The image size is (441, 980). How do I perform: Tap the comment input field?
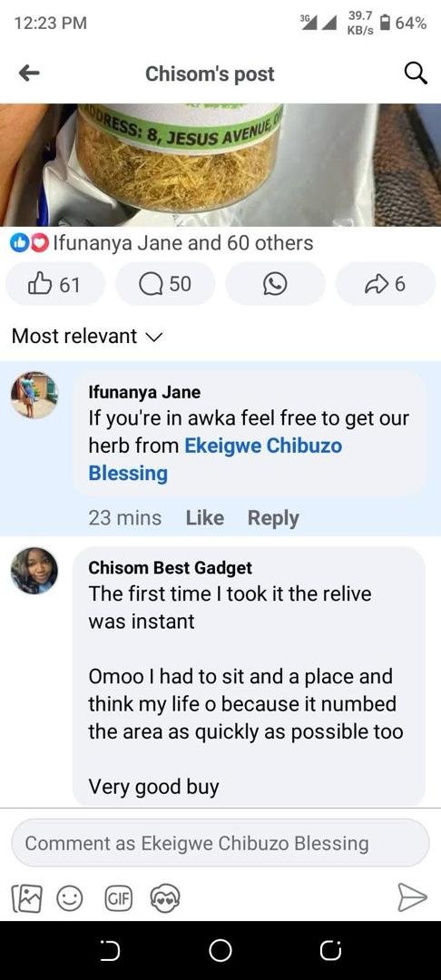tap(220, 843)
